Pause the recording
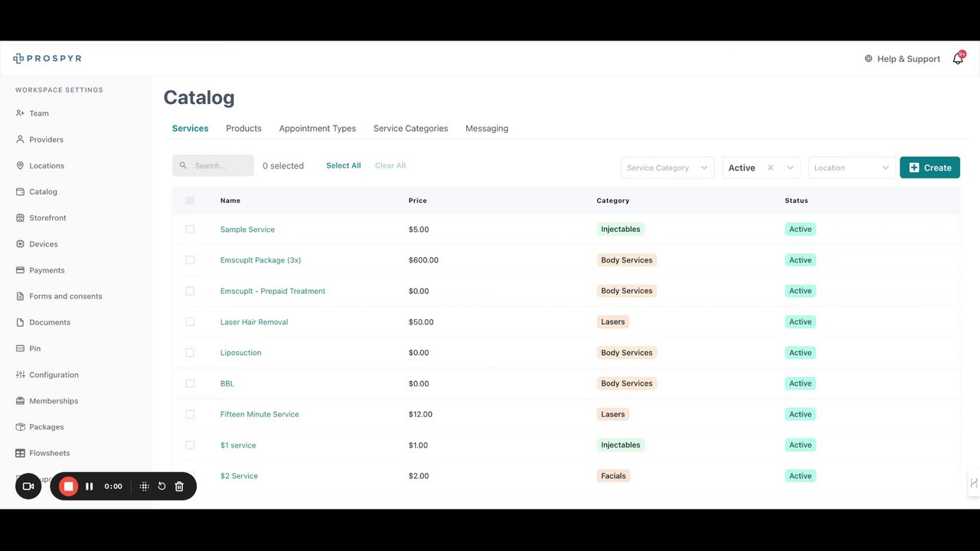Image resolution: width=980 pixels, height=551 pixels. coord(90,486)
